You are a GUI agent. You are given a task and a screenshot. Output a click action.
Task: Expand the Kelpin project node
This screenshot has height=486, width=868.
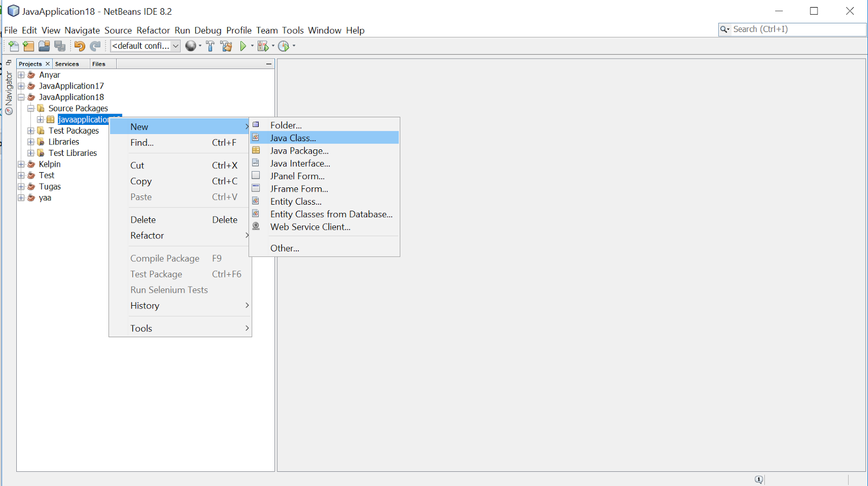tap(21, 164)
